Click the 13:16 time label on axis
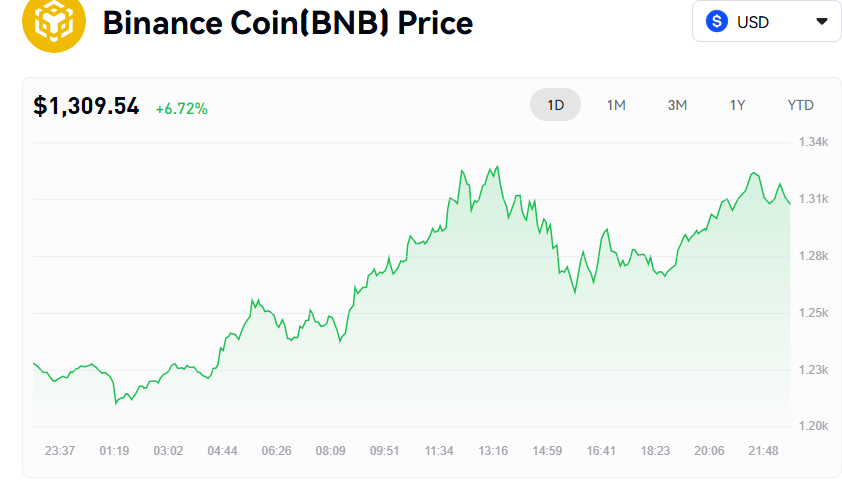The height and width of the screenshot is (480, 842). (x=492, y=451)
